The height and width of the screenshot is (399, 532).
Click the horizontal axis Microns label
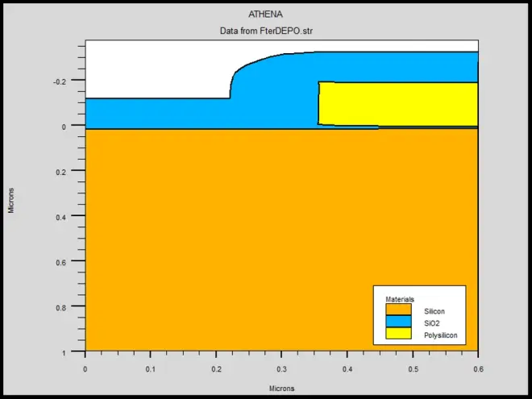(x=281, y=389)
